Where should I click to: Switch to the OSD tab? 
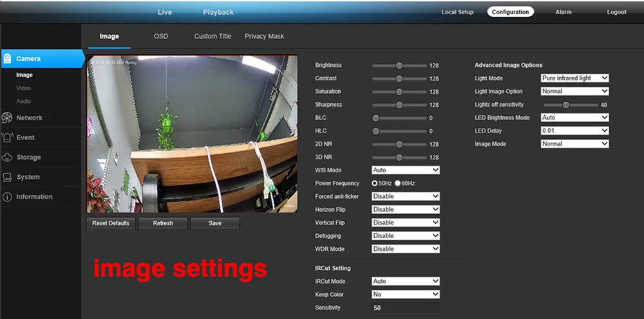tap(161, 37)
